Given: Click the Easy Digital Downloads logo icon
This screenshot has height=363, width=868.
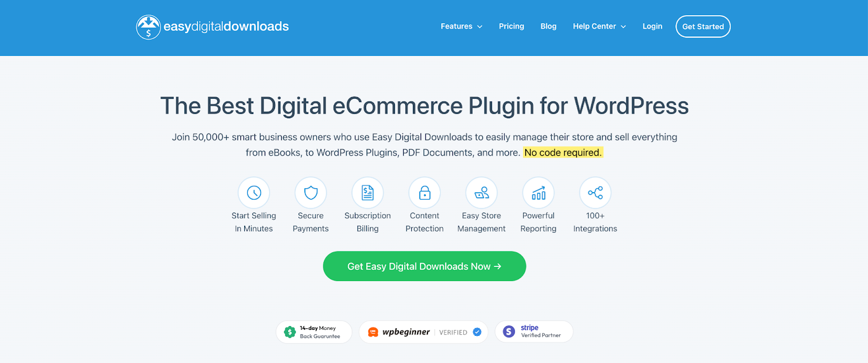Looking at the screenshot, I should (148, 27).
